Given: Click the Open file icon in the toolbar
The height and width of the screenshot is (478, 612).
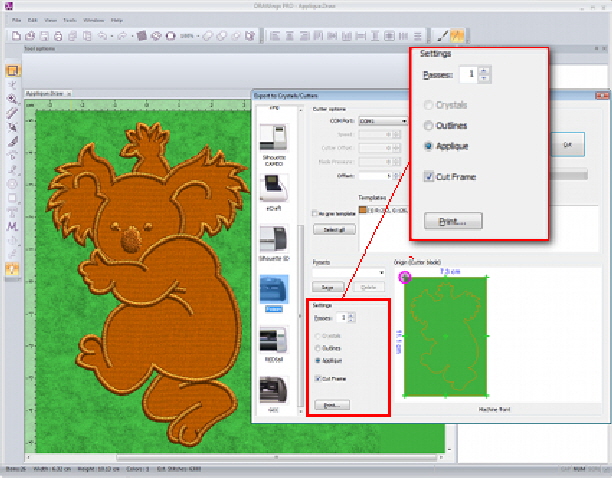Looking at the screenshot, I should 30,36.
